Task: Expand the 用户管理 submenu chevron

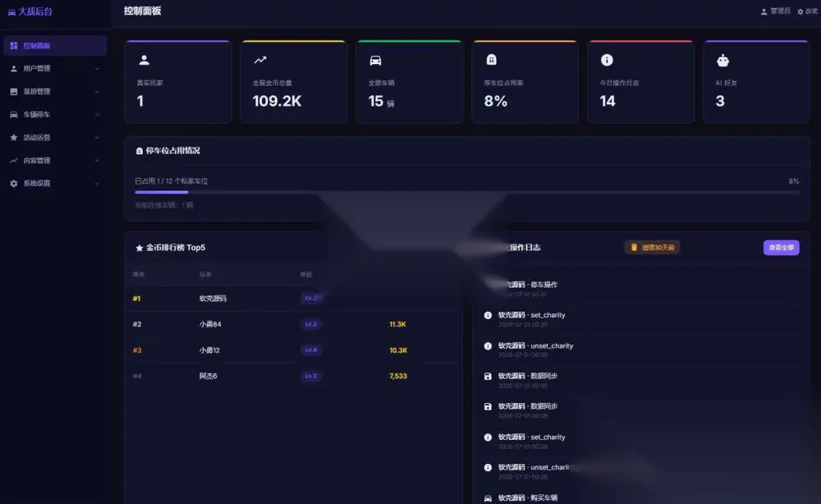Action: pos(97,69)
